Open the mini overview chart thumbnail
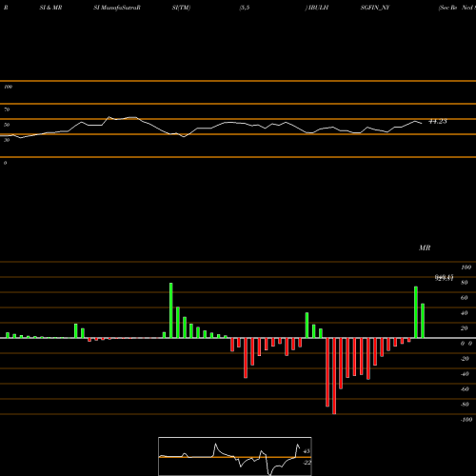 tap(235, 456)
